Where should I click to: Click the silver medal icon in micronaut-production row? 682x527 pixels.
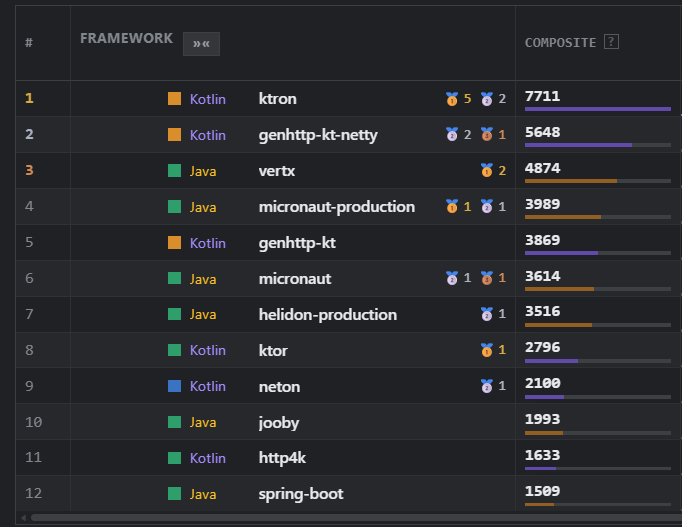(x=487, y=207)
